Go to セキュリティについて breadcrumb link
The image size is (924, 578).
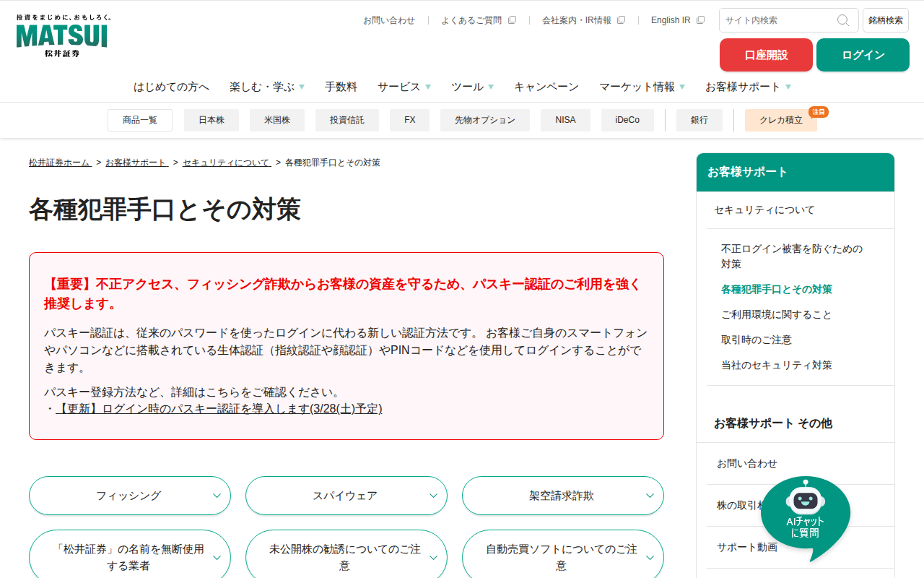tap(227, 163)
